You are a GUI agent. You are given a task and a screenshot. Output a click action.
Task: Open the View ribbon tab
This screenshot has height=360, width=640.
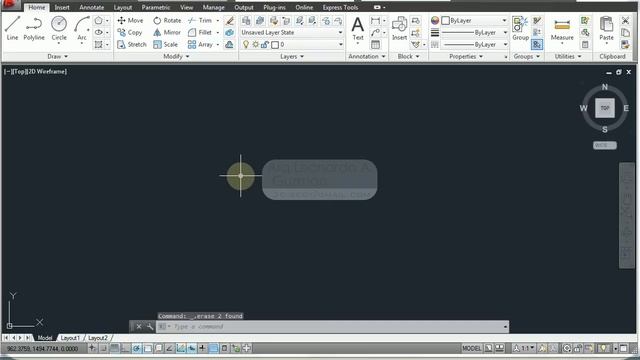coord(187,7)
